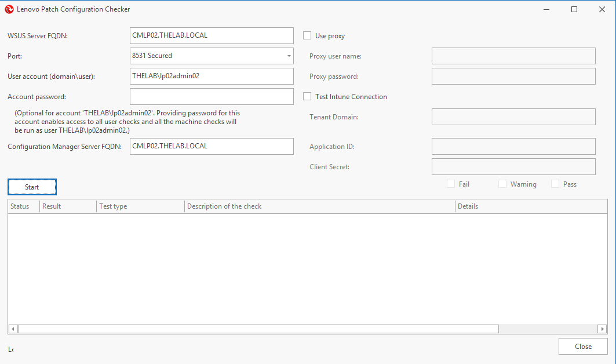The width and height of the screenshot is (616, 364).
Task: Click the Lenovo app icon in title bar
Action: (x=9, y=9)
